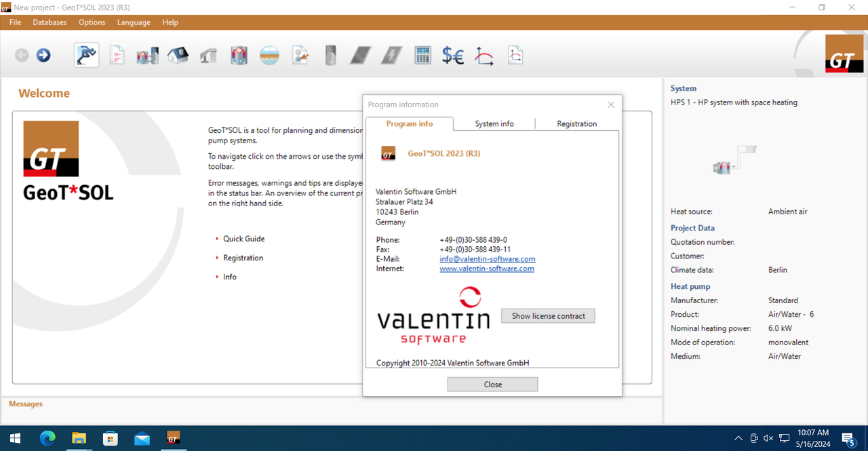Open the storage tank icon
868x451 pixels.
(330, 56)
